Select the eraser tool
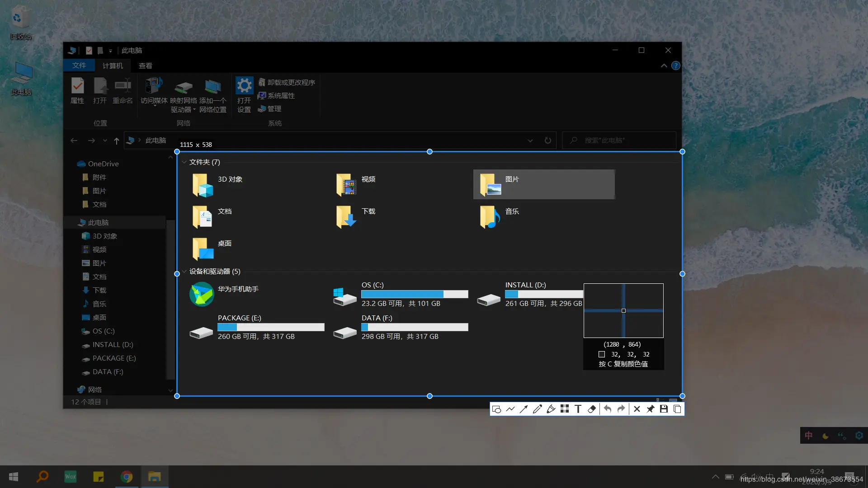Image resolution: width=868 pixels, height=488 pixels. click(x=591, y=409)
